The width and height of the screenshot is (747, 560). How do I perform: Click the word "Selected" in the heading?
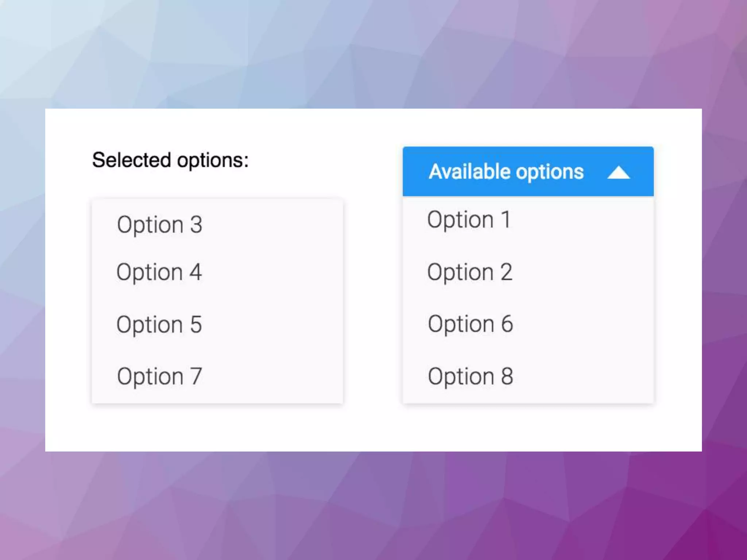pyautogui.click(x=132, y=160)
